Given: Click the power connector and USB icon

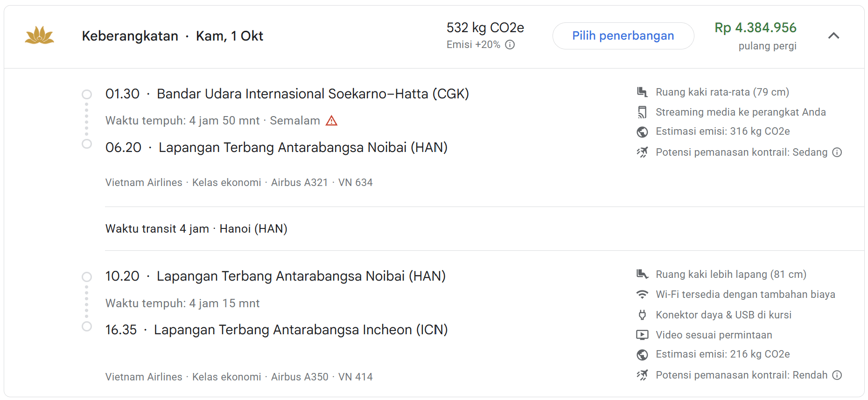Looking at the screenshot, I should (642, 315).
